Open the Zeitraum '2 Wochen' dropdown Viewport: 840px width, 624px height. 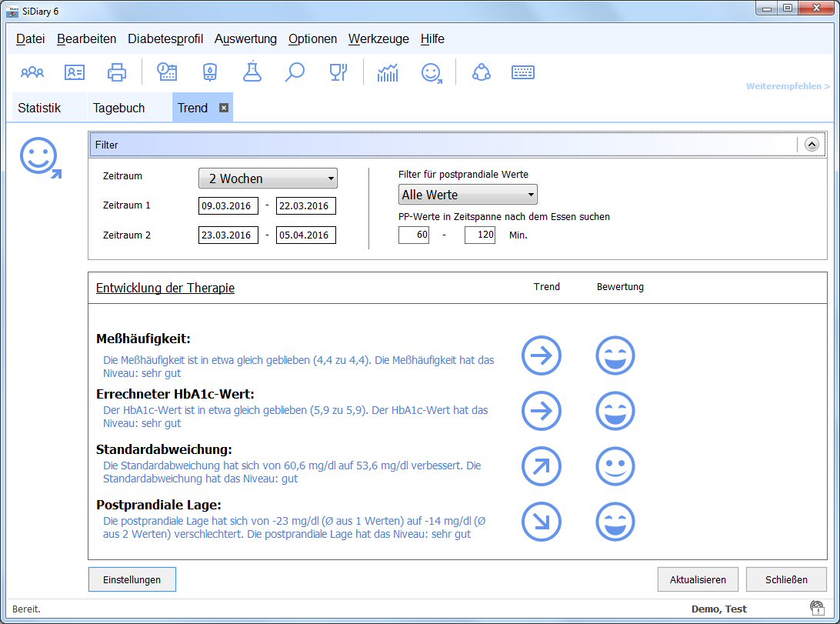(268, 179)
